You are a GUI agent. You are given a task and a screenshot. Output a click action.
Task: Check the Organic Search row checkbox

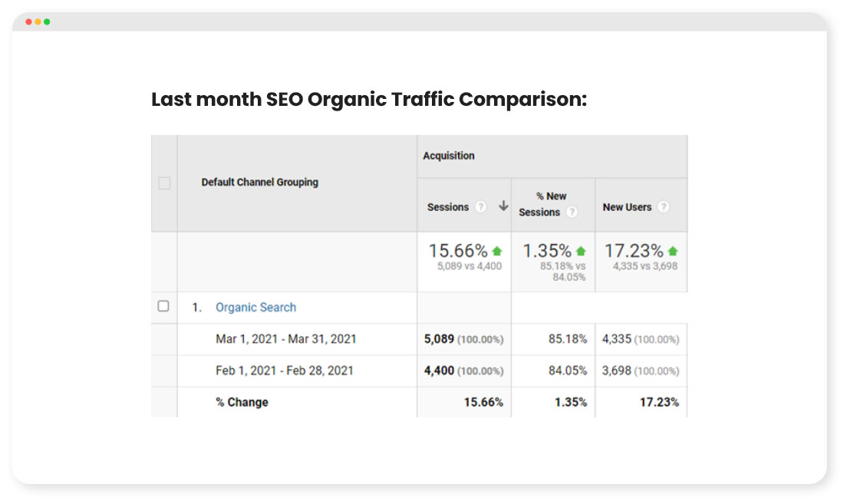point(163,306)
